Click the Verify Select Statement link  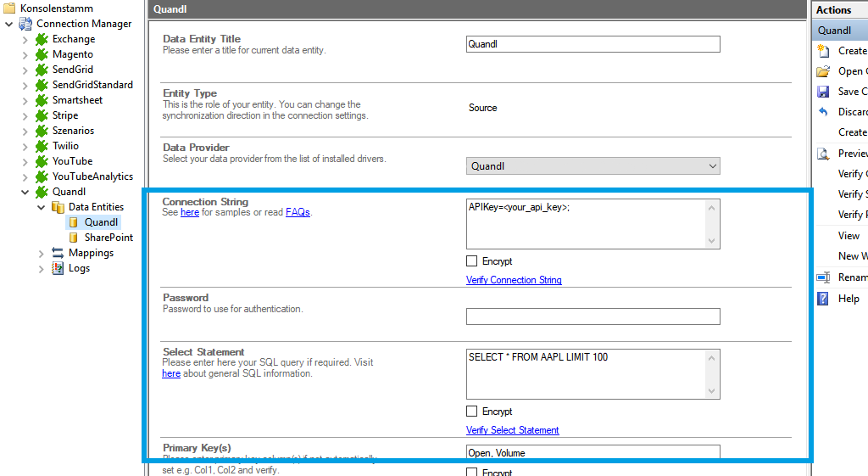[x=512, y=430]
